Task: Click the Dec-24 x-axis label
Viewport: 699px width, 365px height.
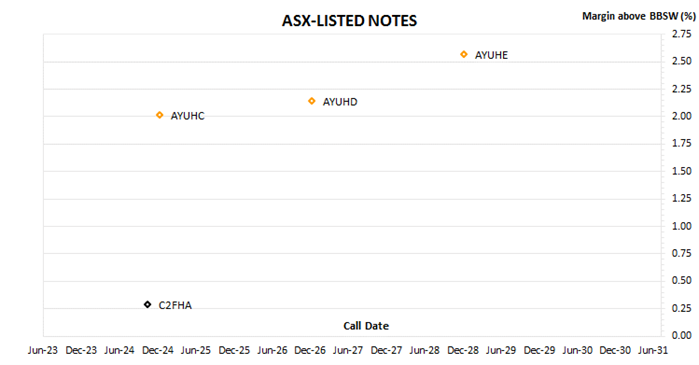Action: 157,350
